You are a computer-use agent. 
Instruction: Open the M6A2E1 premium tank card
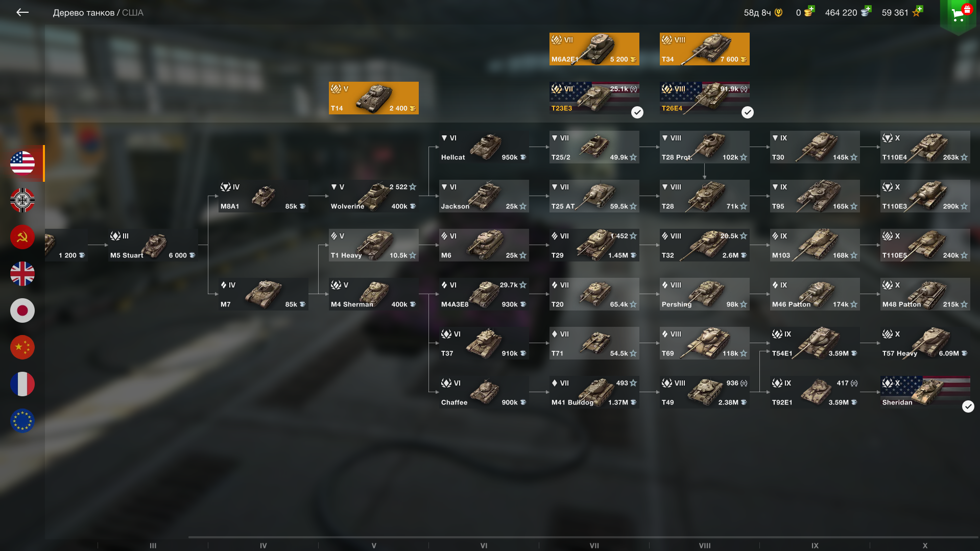(x=594, y=49)
